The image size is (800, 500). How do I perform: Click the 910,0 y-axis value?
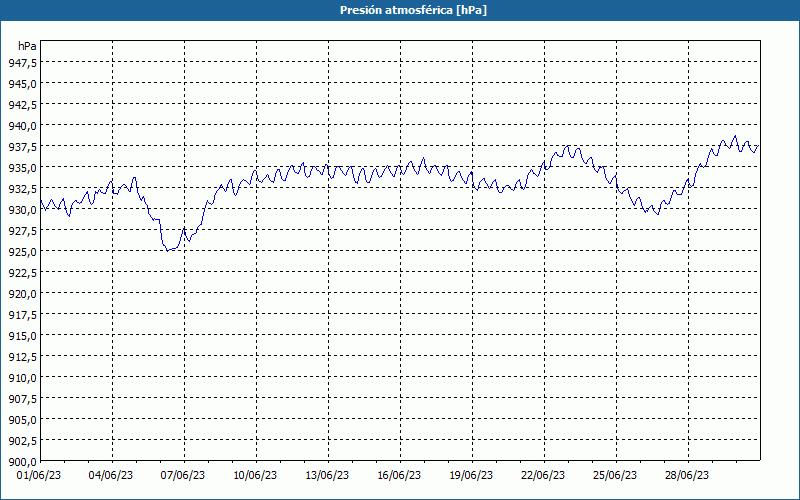click(x=22, y=378)
